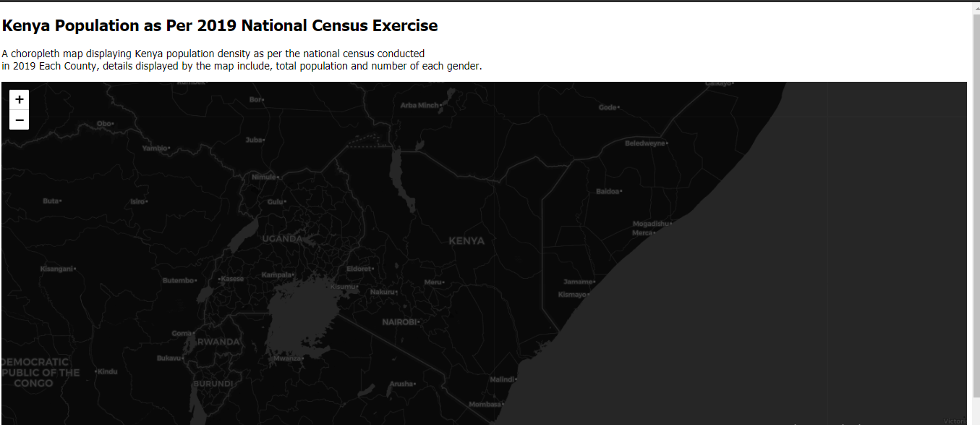
Task: Click the Eldoret city marker
Action: (x=372, y=267)
